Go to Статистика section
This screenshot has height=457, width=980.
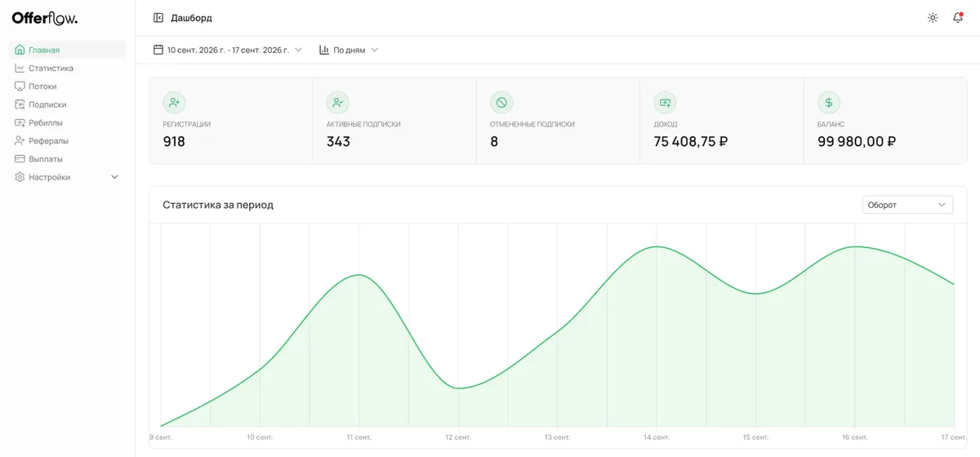[67, 69]
